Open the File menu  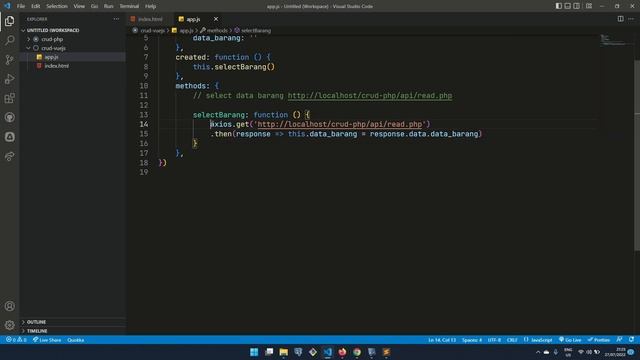[x=21, y=6]
